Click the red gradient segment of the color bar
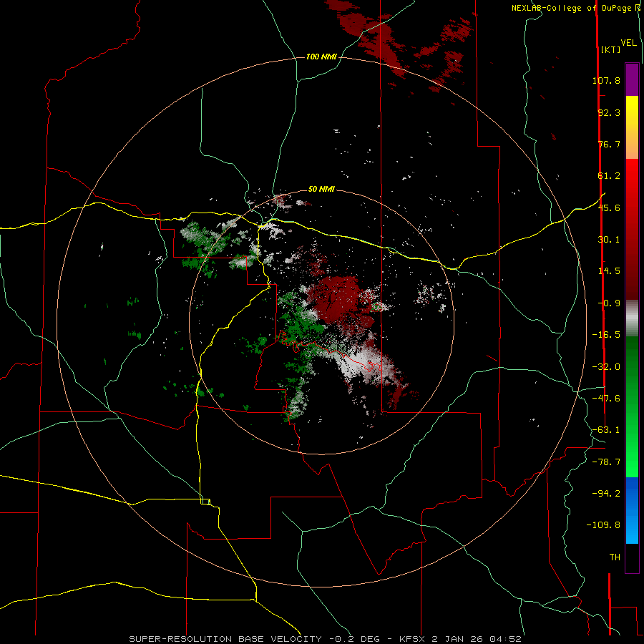644x644 pixels. 632,229
